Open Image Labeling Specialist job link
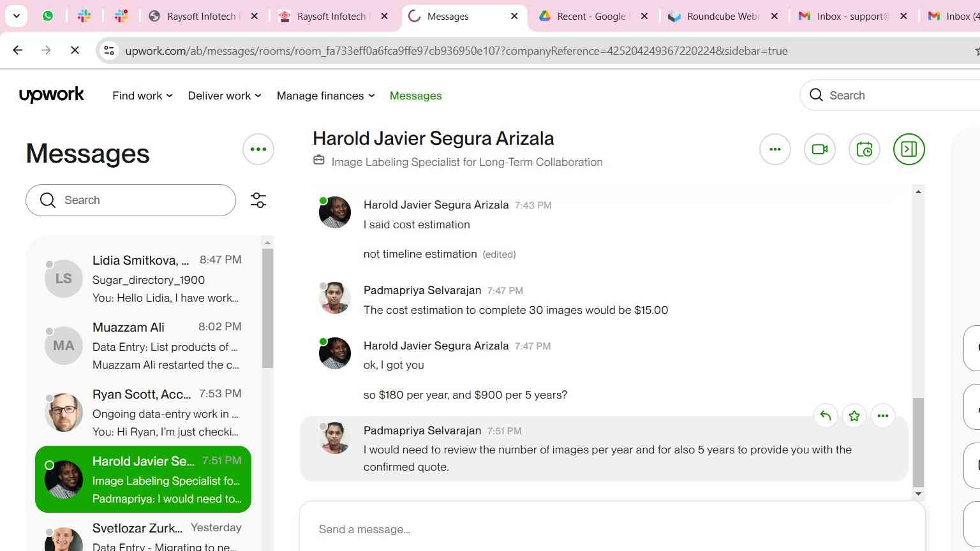The width and height of the screenshot is (980, 551). [x=467, y=162]
